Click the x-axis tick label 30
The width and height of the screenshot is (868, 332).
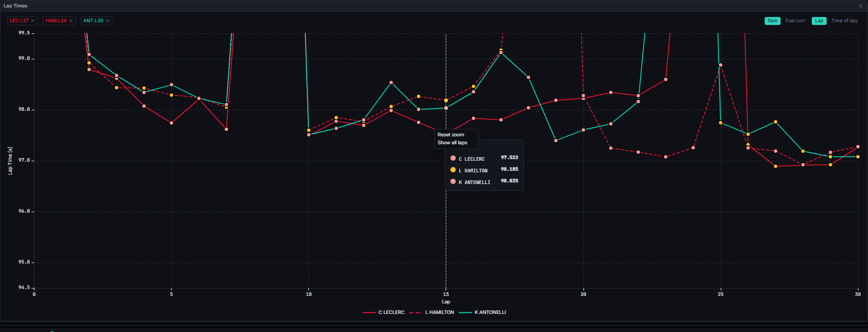857,294
